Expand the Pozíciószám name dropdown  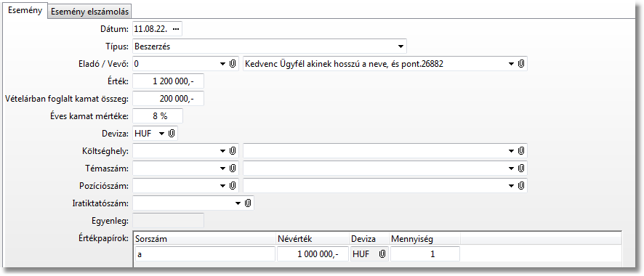511,186
